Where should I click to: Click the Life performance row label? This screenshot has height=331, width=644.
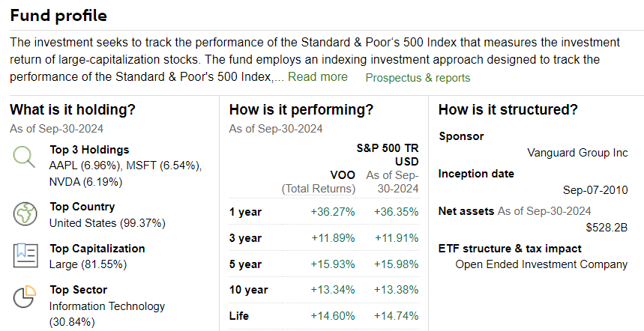[x=239, y=316]
